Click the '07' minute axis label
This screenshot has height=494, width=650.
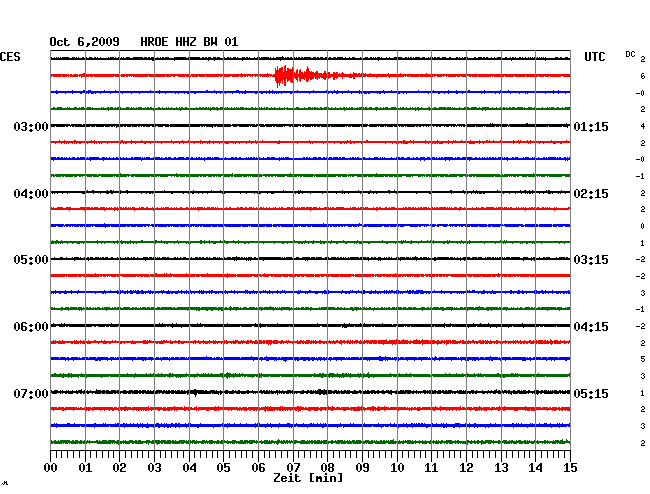click(x=293, y=467)
